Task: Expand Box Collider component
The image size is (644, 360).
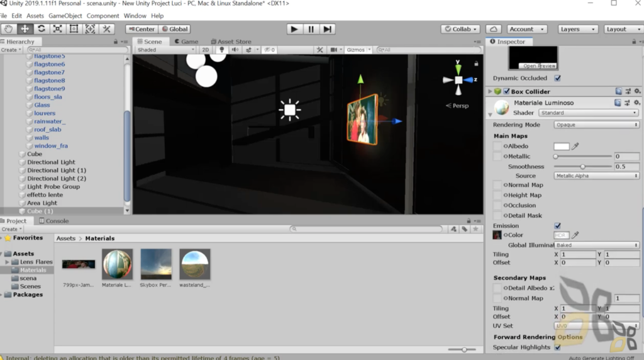Action: 489,91
